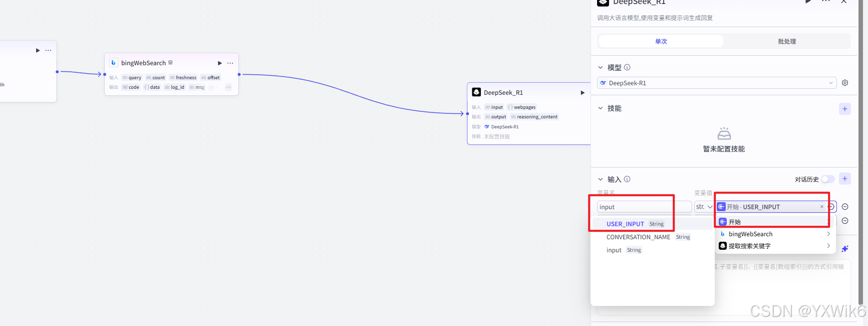Viewport: 868px width, 326px height.
Task: Click the DeepSeek_R1 node's black avatar icon on the canvas
Action: (x=476, y=92)
